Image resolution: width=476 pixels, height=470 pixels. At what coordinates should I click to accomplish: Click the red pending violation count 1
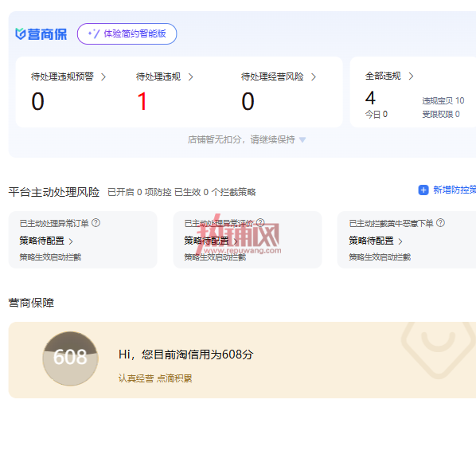click(142, 101)
